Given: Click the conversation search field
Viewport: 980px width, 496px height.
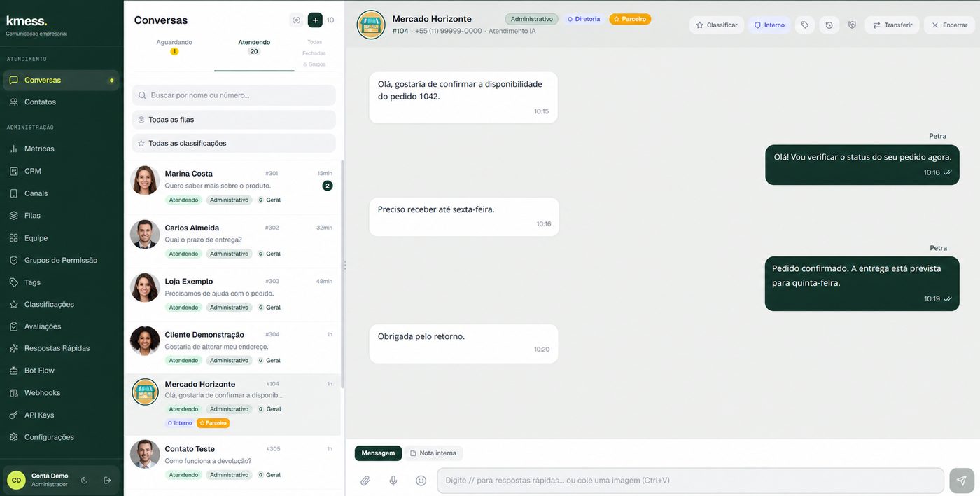Looking at the screenshot, I should (234, 95).
